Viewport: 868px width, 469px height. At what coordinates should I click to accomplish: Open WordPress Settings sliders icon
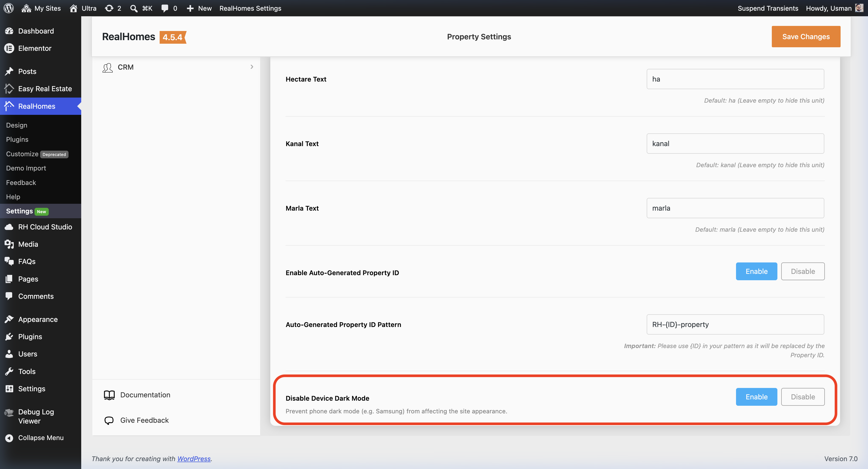pos(9,389)
